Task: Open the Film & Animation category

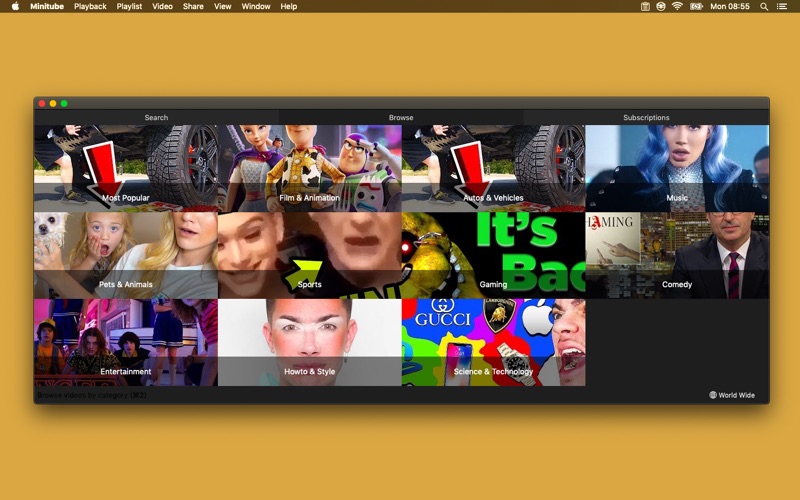Action: click(x=309, y=168)
